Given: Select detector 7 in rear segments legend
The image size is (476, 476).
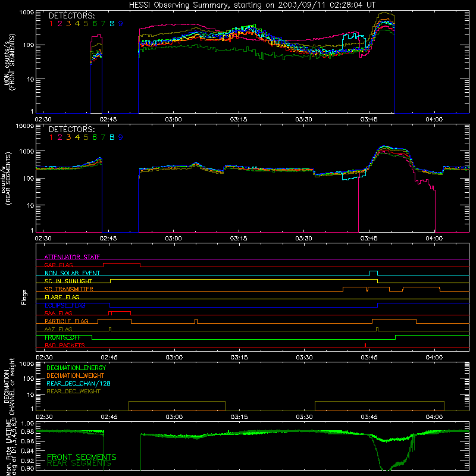Looking at the screenshot, I should coord(103,137).
